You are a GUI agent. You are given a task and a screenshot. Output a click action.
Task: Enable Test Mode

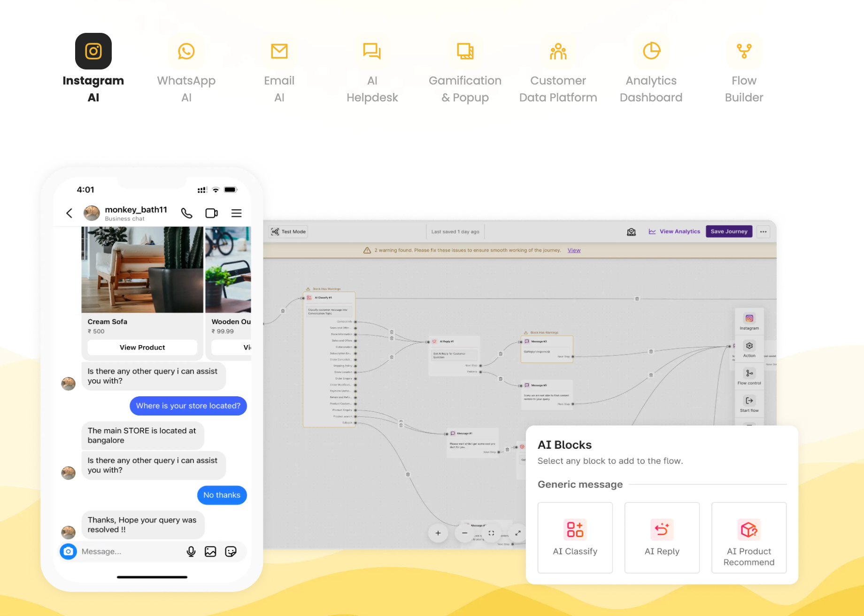[287, 231]
